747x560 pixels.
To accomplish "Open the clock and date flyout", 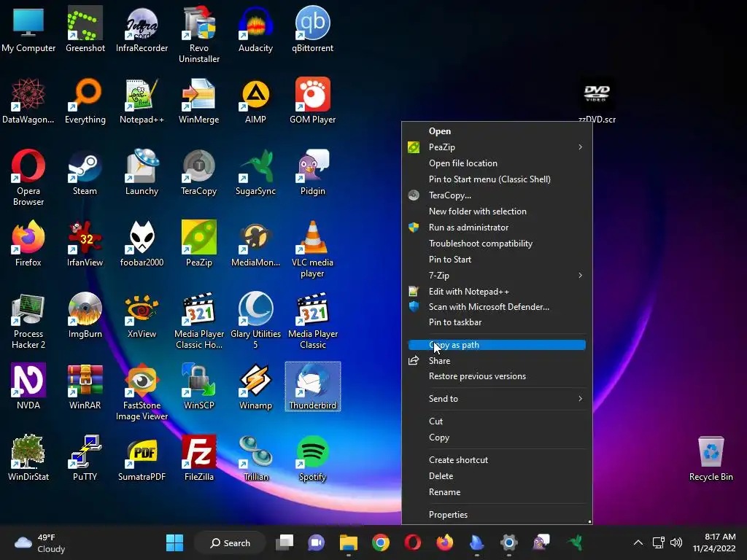I will [x=714, y=542].
